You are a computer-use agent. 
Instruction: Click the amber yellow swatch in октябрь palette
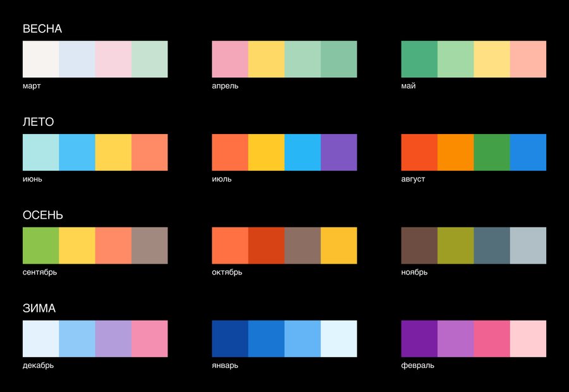click(339, 246)
